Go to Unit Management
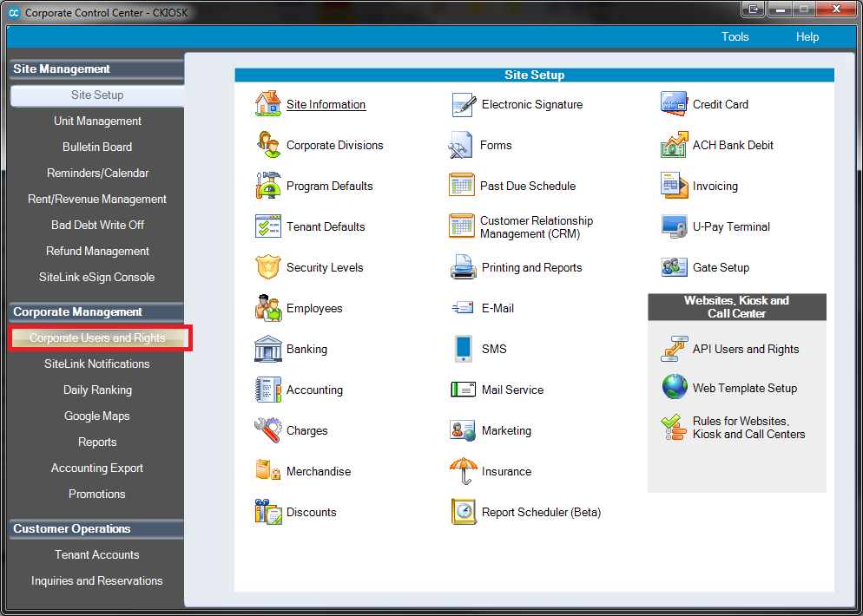Image resolution: width=863 pixels, height=616 pixels. click(x=97, y=121)
